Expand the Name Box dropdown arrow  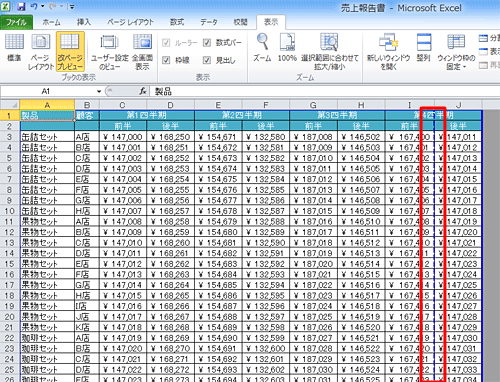[x=99, y=91]
